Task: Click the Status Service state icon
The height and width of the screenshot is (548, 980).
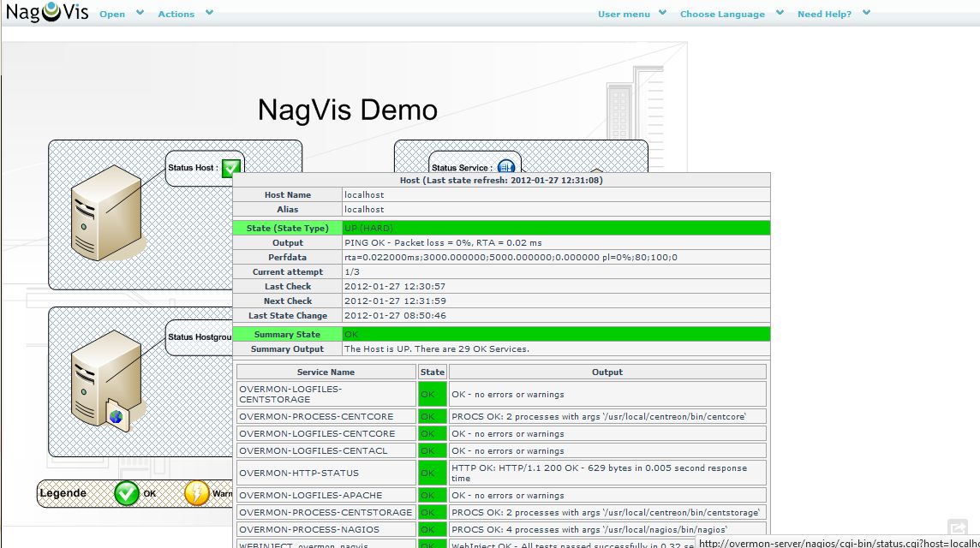Action: 506,166
